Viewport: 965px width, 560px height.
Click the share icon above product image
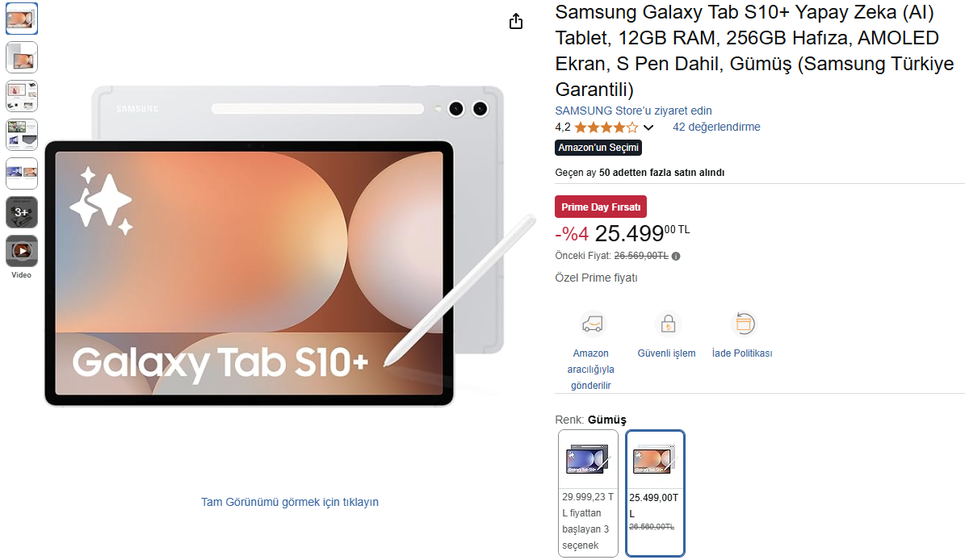[516, 22]
